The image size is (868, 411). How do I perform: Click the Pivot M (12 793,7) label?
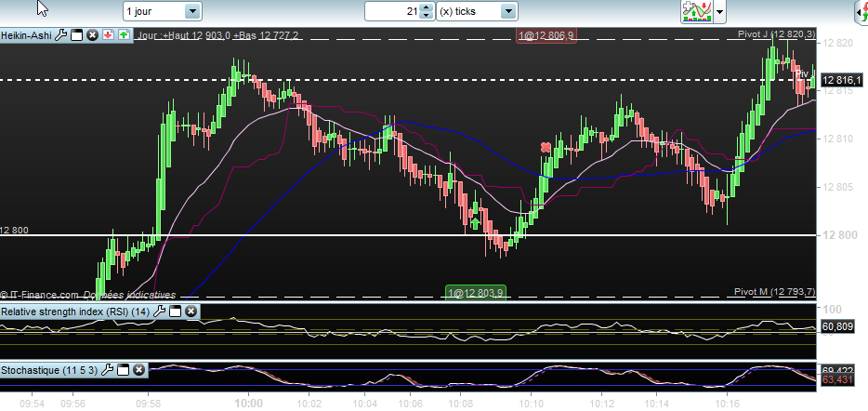(775, 292)
